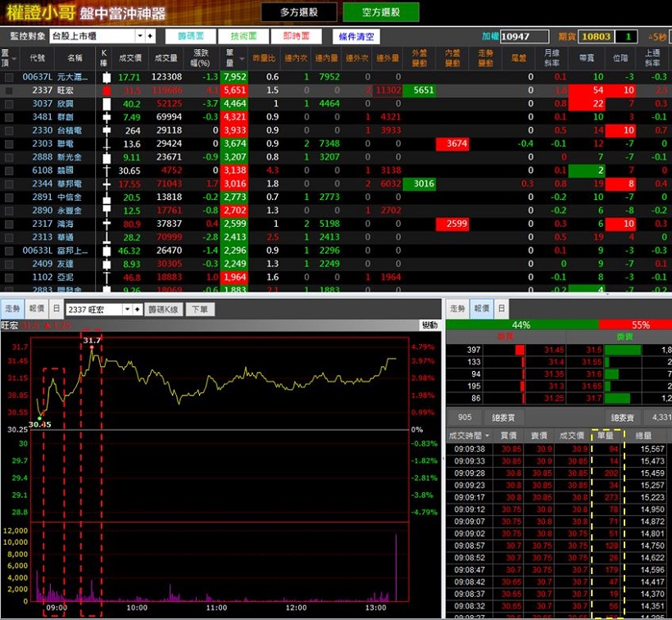Click the 技術面 filter button

(243, 36)
